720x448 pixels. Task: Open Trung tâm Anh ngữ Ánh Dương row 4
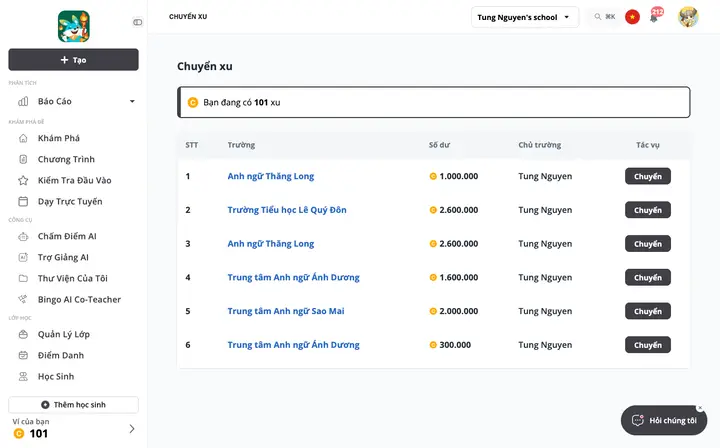pos(293,277)
